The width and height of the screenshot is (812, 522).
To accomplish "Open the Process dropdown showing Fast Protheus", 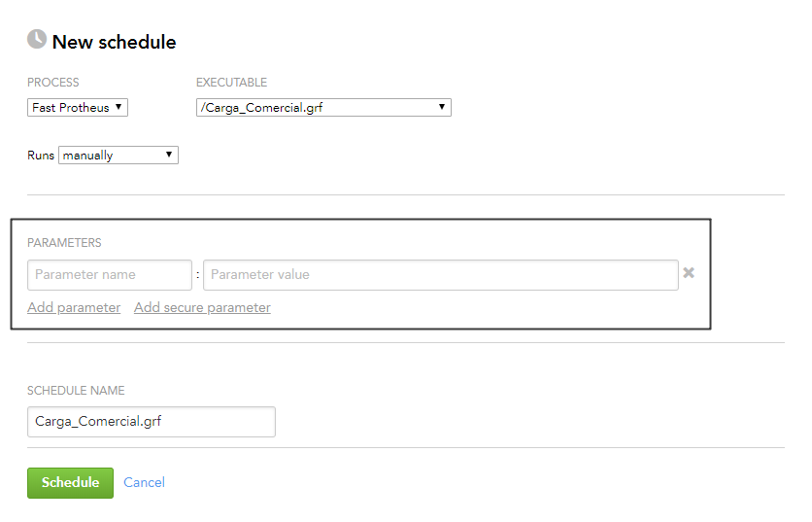I will tap(78, 107).
